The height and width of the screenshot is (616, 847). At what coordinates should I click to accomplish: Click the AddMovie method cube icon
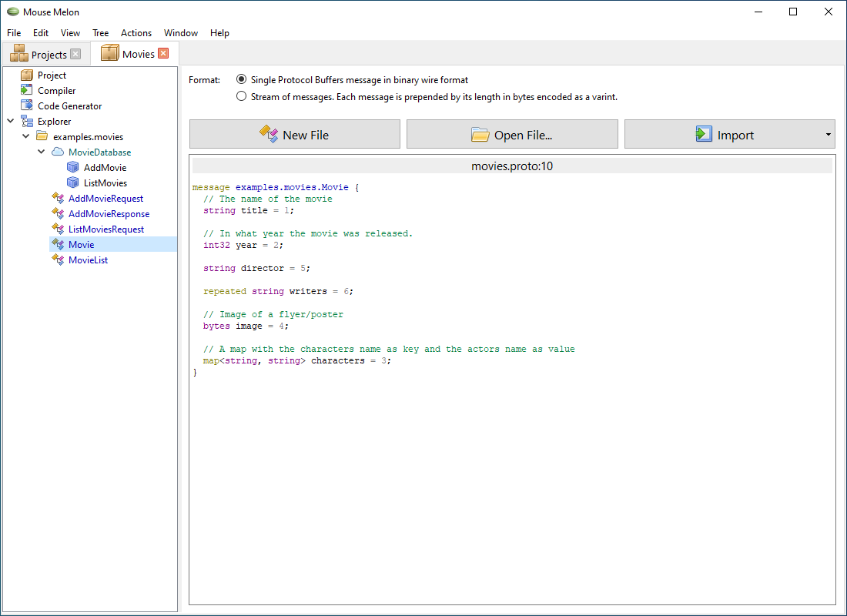tap(72, 167)
